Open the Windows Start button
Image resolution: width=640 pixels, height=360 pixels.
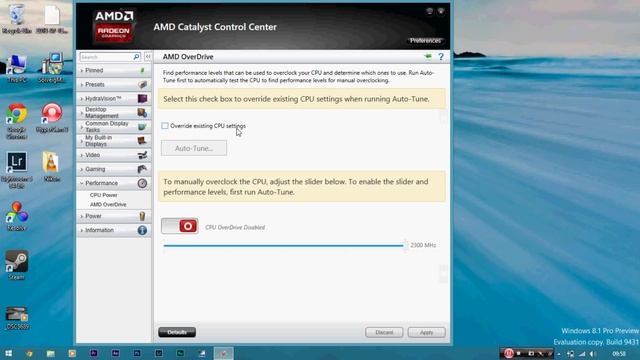pyautogui.click(x=8, y=353)
